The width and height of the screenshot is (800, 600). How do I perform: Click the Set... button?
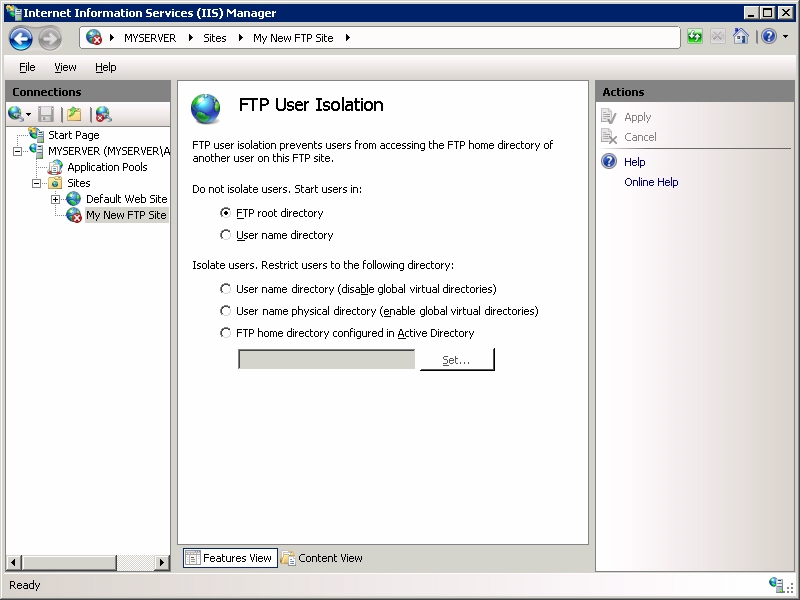click(x=457, y=359)
